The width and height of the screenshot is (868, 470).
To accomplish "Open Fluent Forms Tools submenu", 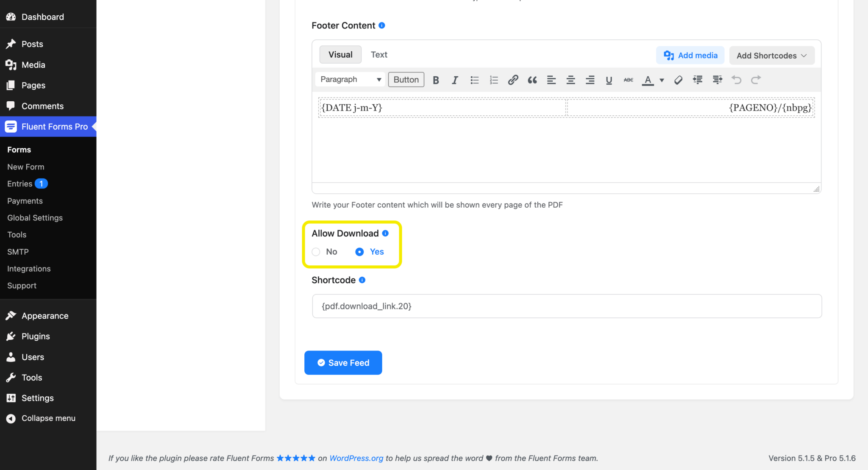I will coord(17,235).
